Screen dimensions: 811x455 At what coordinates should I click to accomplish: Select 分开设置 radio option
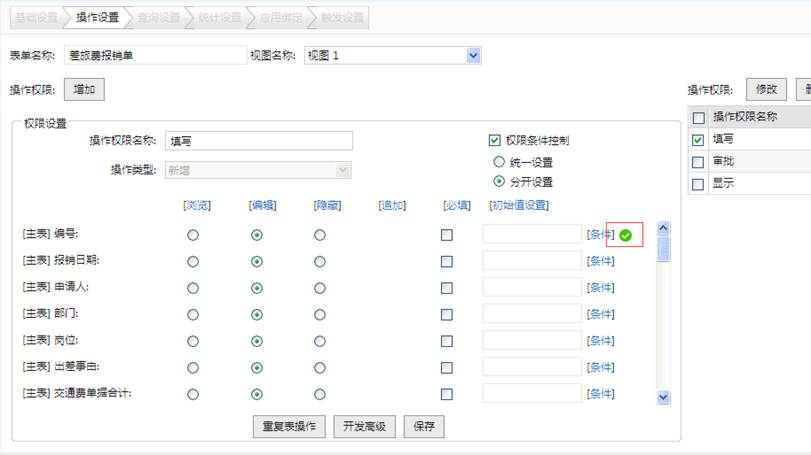pos(498,182)
